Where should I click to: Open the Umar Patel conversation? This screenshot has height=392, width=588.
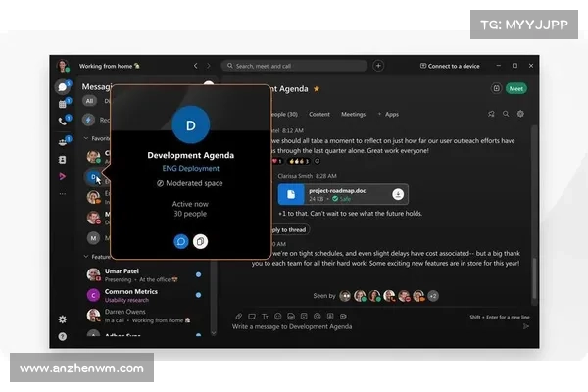click(x=144, y=275)
